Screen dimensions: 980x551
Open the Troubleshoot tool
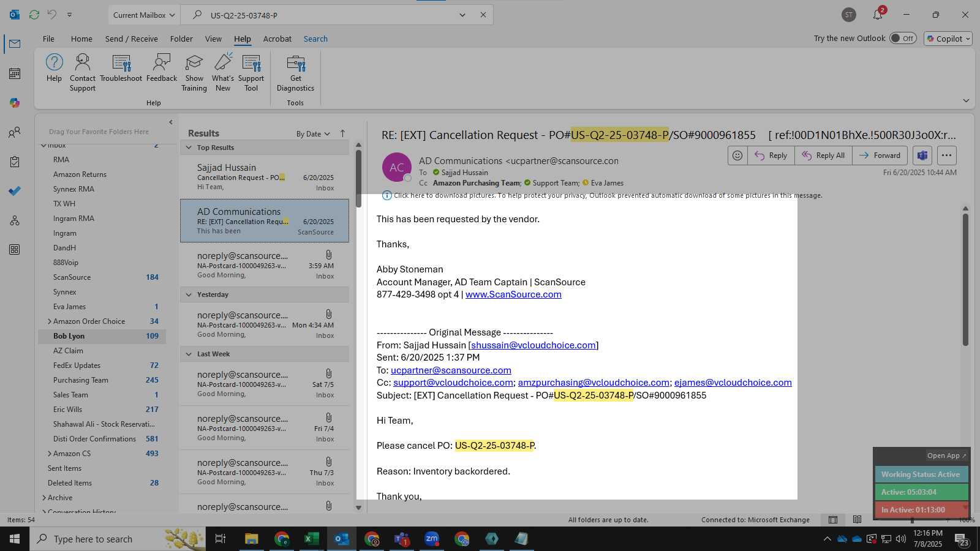[x=121, y=67]
